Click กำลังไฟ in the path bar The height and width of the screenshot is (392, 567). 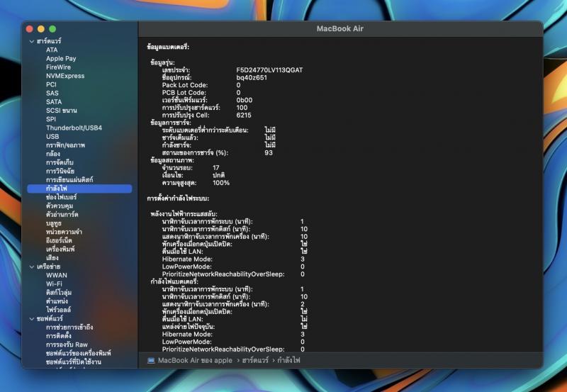288,361
